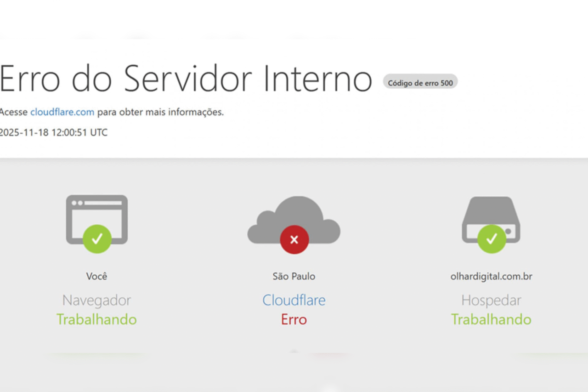Click the Erro do Servidor Interno heading

coord(186,78)
